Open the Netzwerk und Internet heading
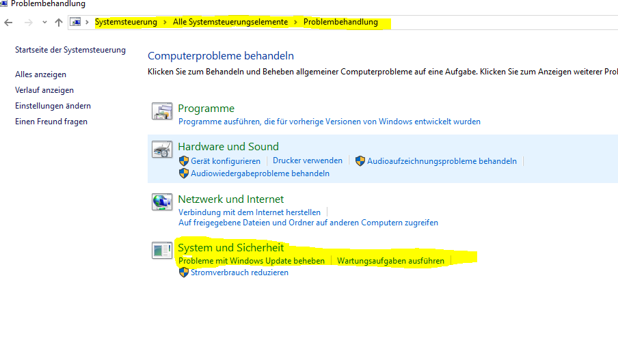This screenshot has width=618, height=364. (230, 199)
